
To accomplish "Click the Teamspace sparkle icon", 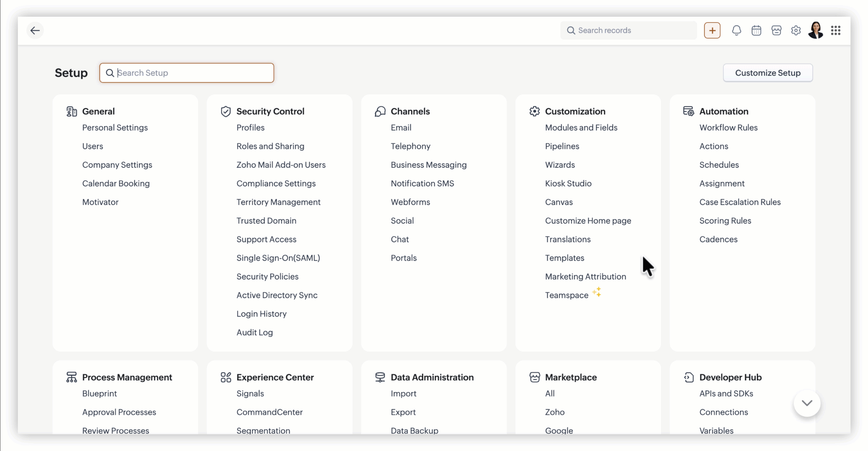I will 597,292.
